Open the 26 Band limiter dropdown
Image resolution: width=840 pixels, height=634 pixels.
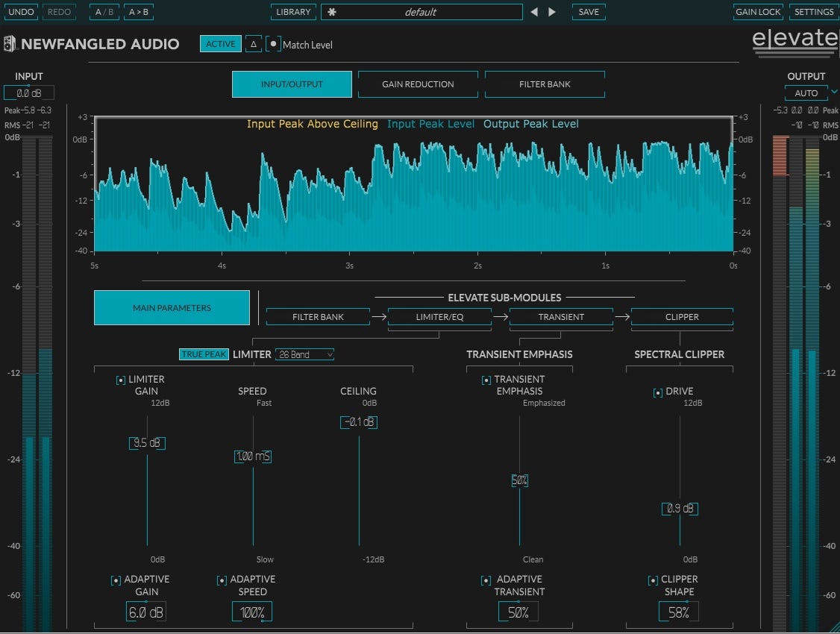point(305,354)
